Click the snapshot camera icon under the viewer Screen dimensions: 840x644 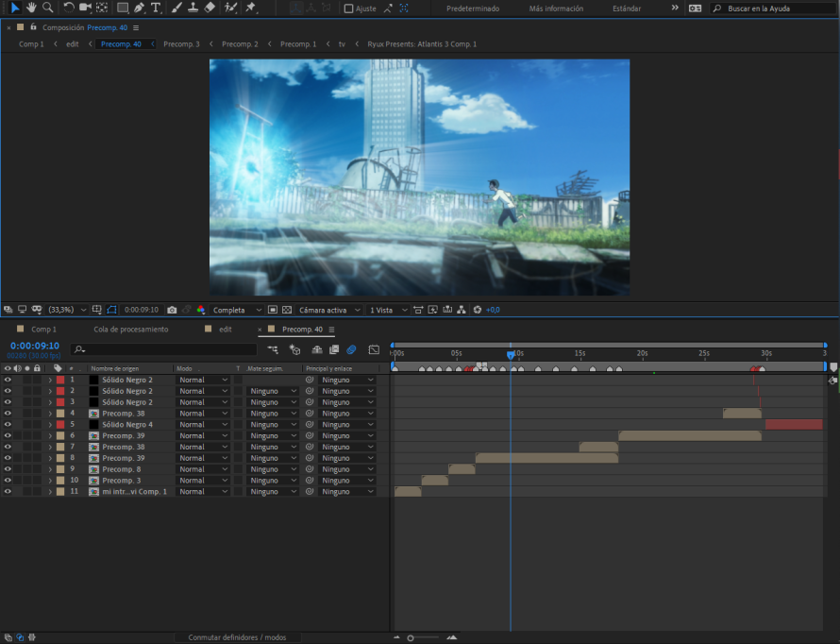(x=172, y=310)
